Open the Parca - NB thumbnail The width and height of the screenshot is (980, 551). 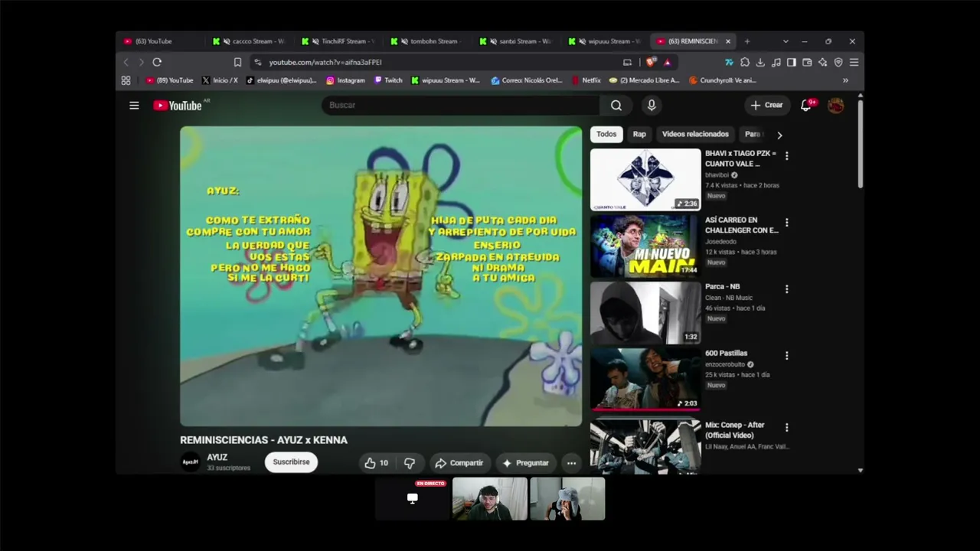click(x=645, y=312)
